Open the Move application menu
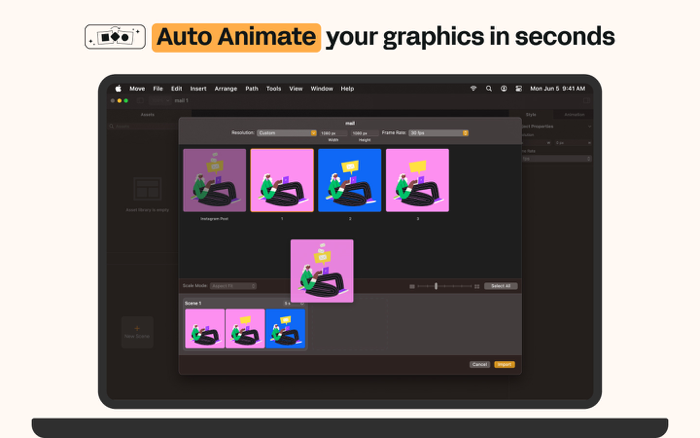The height and width of the screenshot is (438, 700). tap(137, 88)
